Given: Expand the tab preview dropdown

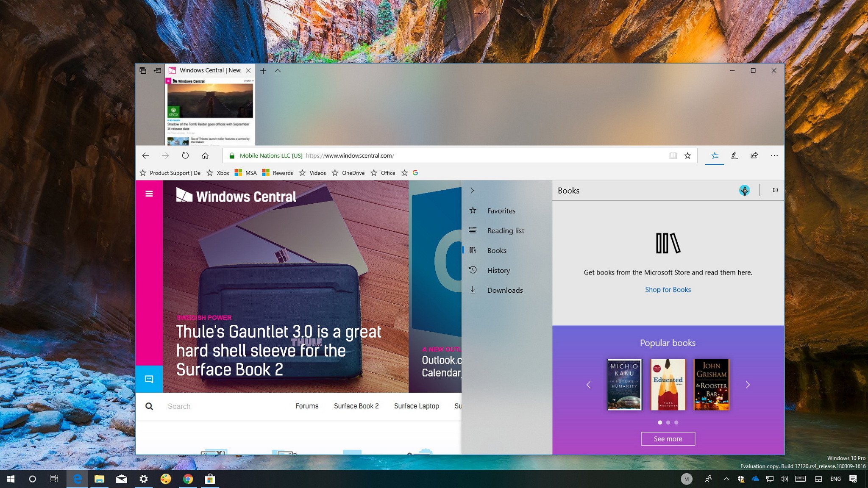Looking at the screenshot, I should (278, 70).
